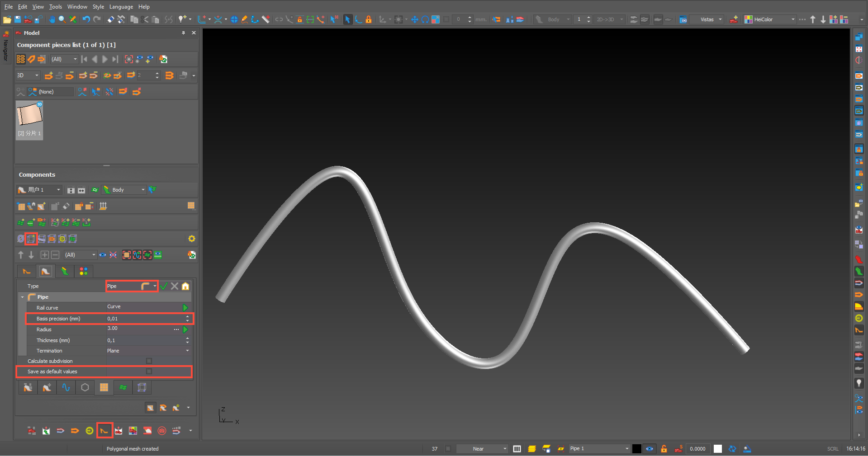Viewport: 868px width, 456px height.
Task: Click the orange unlock padlock in status bar
Action: (x=664, y=449)
